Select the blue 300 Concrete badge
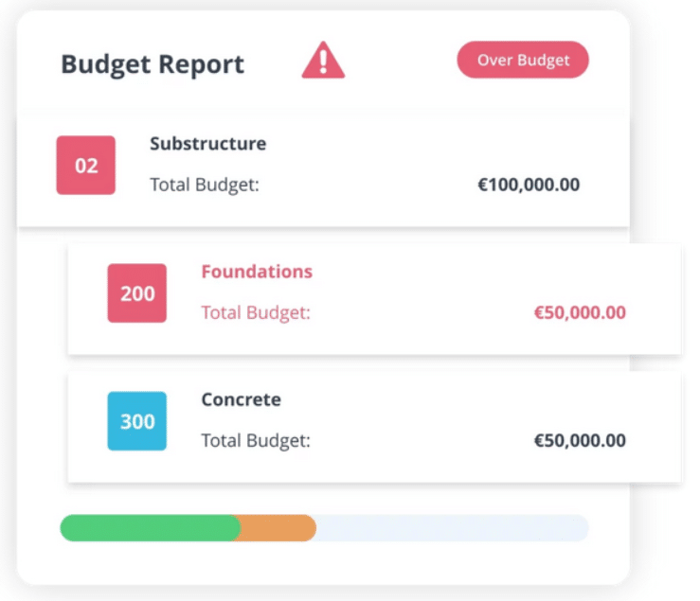This screenshot has width=700, height=601. pos(137,421)
